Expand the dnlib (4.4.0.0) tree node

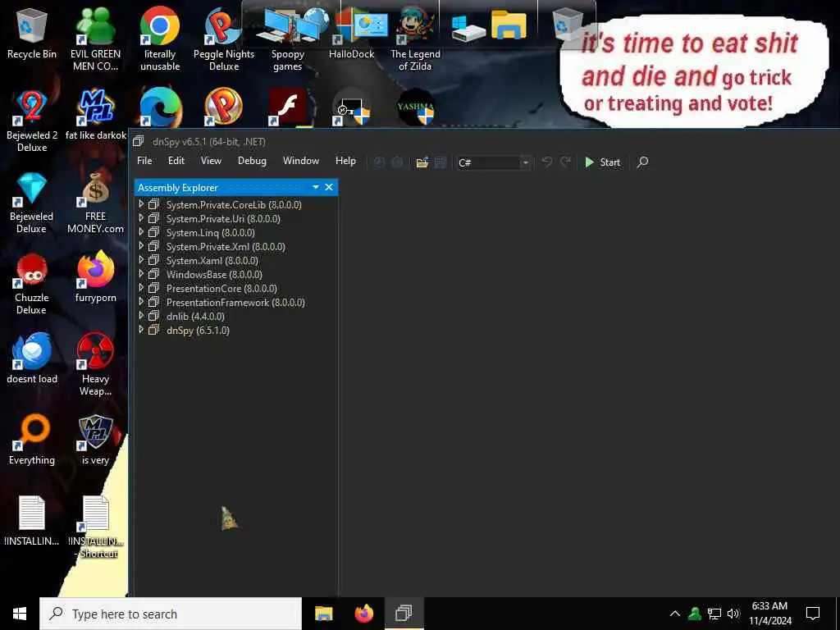141,316
